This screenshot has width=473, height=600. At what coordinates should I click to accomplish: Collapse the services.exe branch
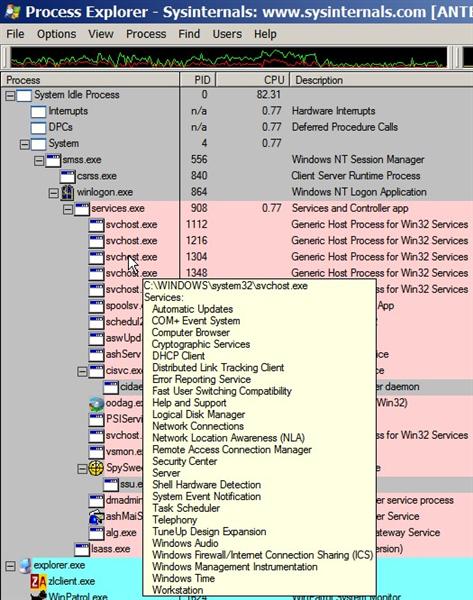68,209
